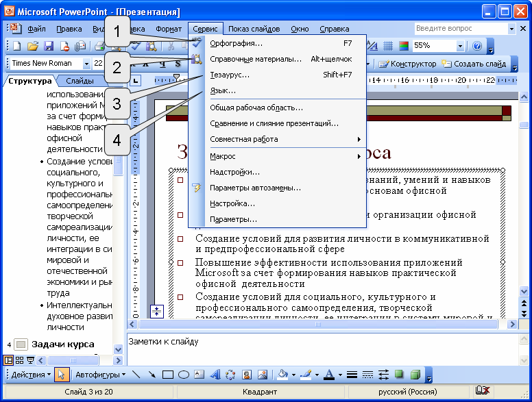Expand formatting toolbar options arrow

click(x=515, y=64)
